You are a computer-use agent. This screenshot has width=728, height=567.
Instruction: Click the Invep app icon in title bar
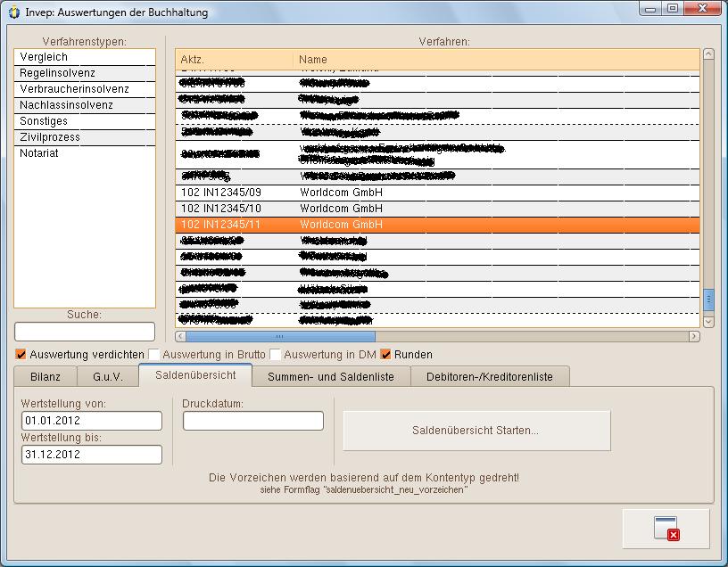tap(14, 12)
